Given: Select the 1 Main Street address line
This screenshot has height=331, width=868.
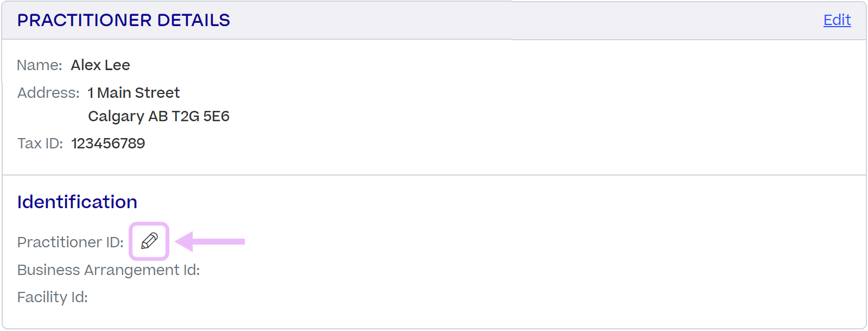Looking at the screenshot, I should [134, 93].
